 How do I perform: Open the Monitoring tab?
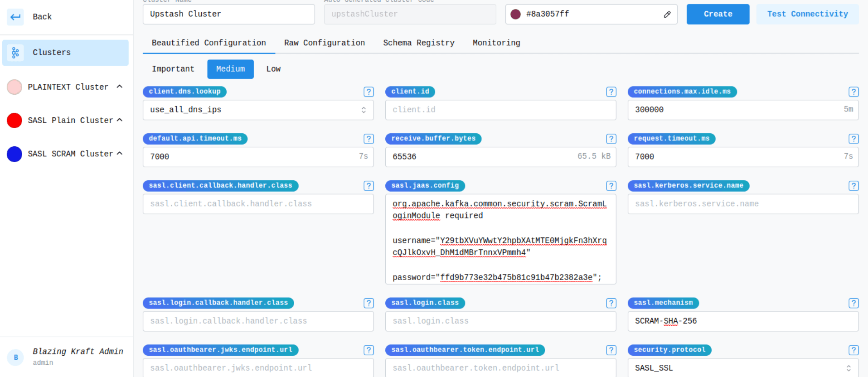click(x=496, y=43)
